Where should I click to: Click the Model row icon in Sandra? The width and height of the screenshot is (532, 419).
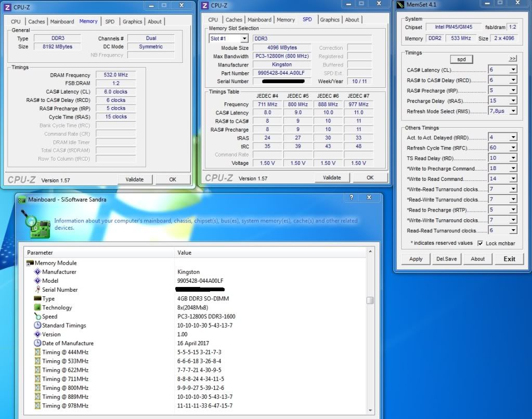click(x=37, y=281)
